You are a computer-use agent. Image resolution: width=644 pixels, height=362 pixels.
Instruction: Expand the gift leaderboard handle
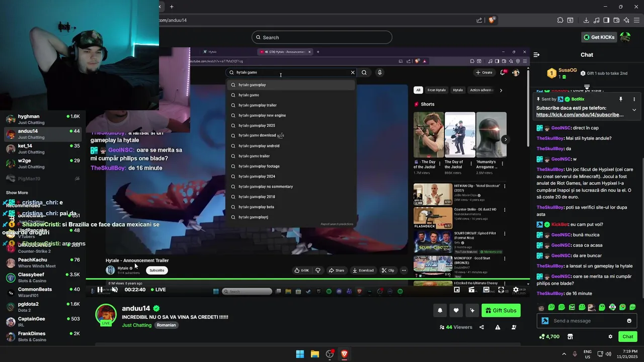click(587, 87)
